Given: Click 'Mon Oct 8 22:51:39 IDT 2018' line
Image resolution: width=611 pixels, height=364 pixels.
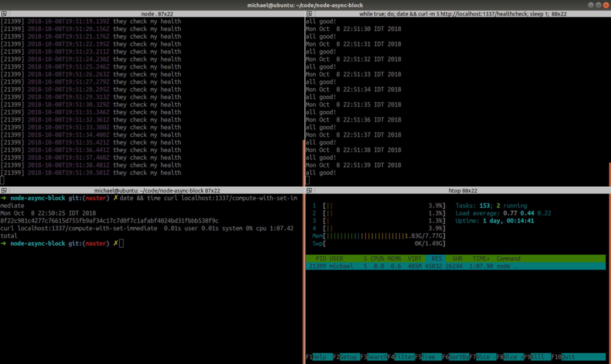Looking at the screenshot, I should 353,165.
